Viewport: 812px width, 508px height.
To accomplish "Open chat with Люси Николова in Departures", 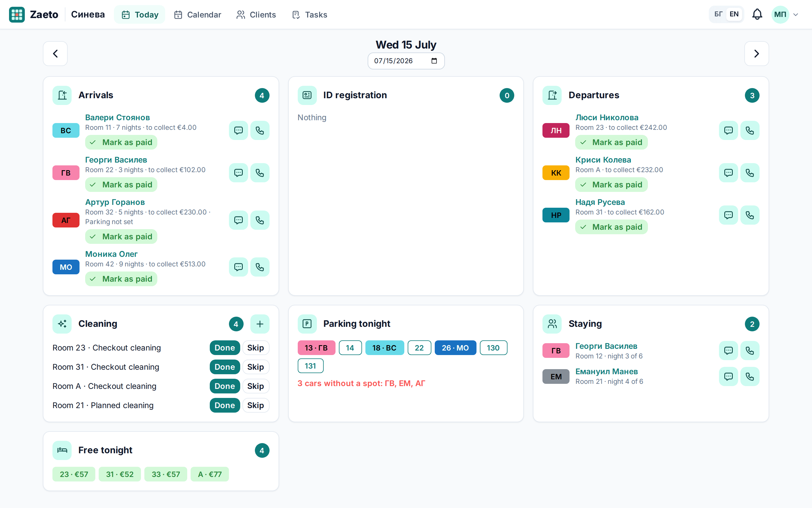I will pos(728,130).
